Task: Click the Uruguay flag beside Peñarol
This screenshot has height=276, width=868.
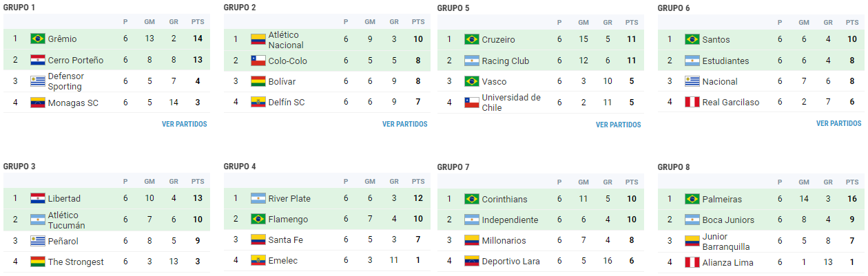Action: 38,241
